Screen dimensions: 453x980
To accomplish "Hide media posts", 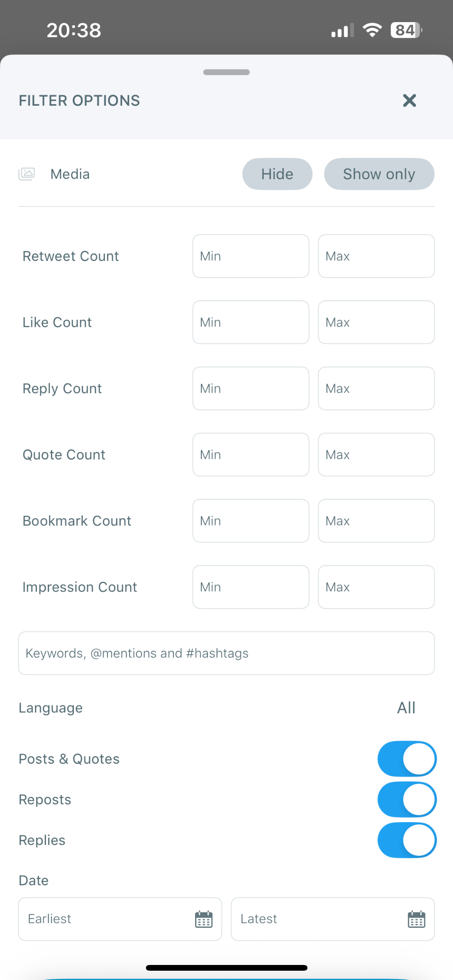I will pos(277,174).
